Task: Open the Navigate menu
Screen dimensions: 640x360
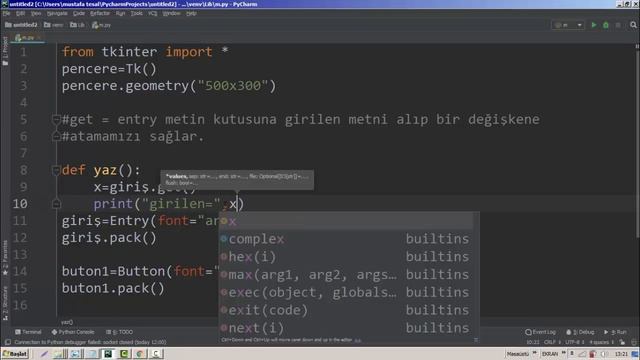Action: [x=57, y=13]
